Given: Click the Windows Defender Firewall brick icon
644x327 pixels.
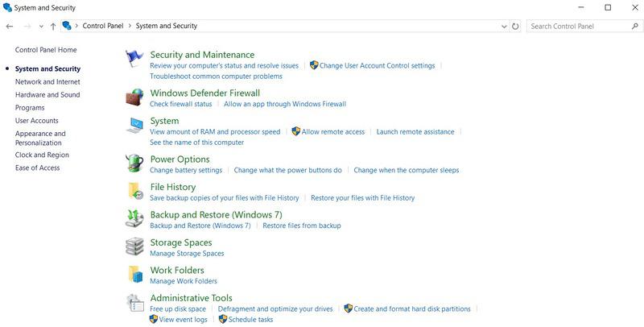Looking at the screenshot, I should coord(134,97).
